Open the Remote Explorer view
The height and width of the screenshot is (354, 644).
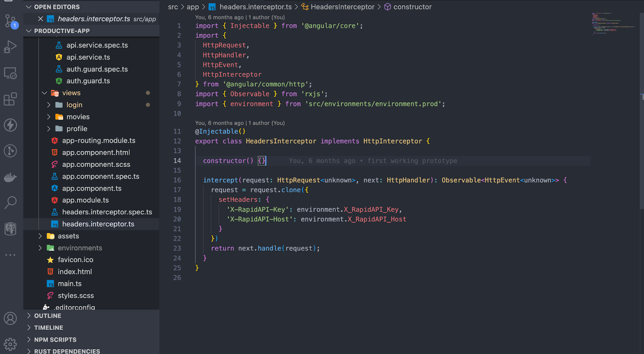[10, 73]
